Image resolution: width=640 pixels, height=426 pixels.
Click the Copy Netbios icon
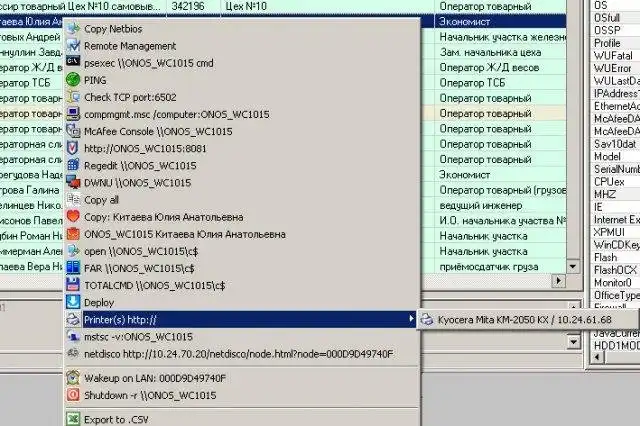73,29
